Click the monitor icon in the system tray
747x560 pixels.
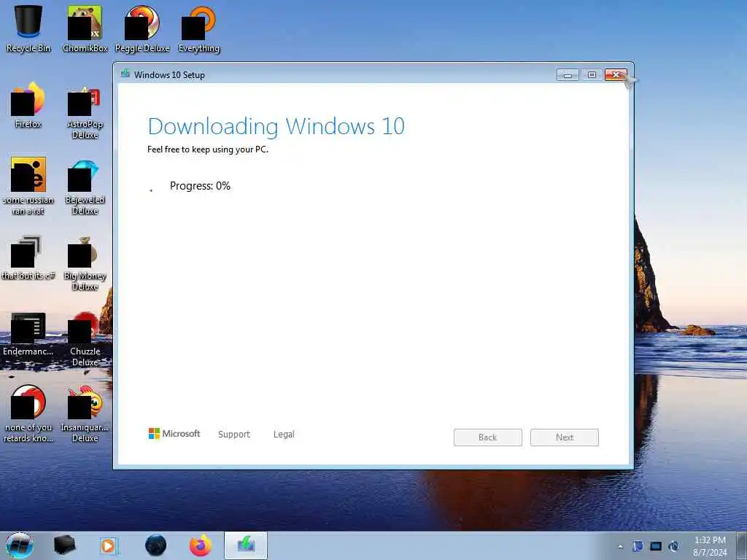pos(656,546)
